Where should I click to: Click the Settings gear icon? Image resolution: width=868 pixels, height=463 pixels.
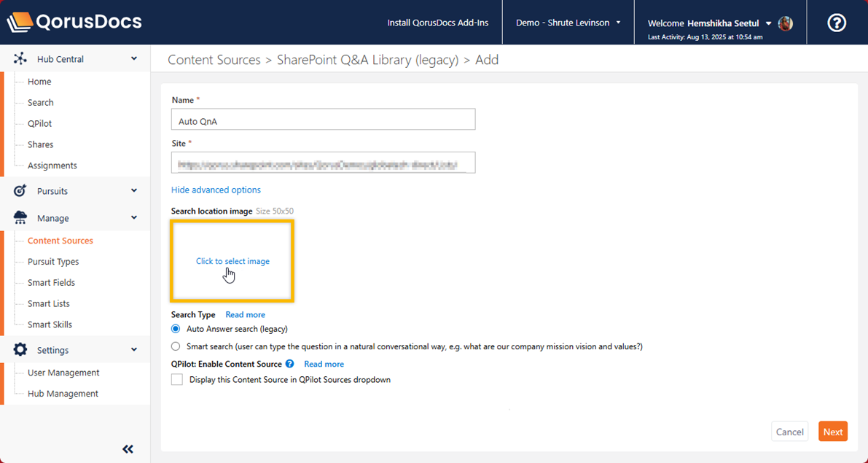pyautogui.click(x=20, y=350)
